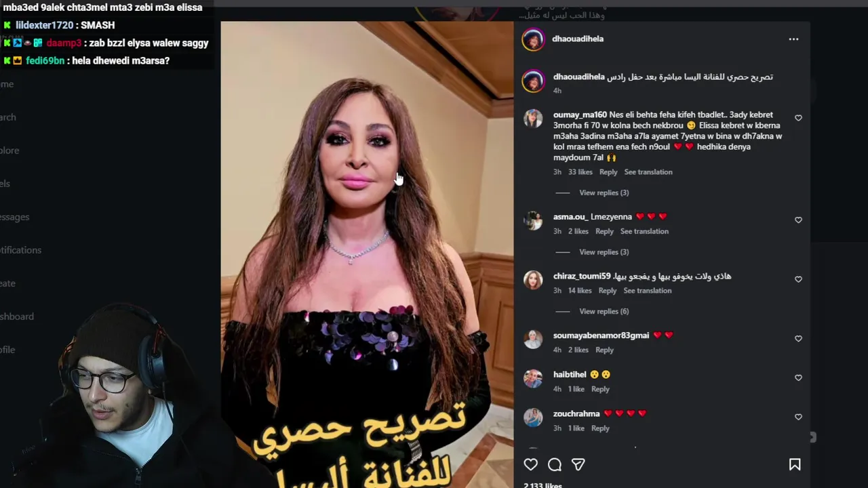This screenshot has height=488, width=868.
Task: Open the comment bubble icon below the comments
Action: [555, 464]
